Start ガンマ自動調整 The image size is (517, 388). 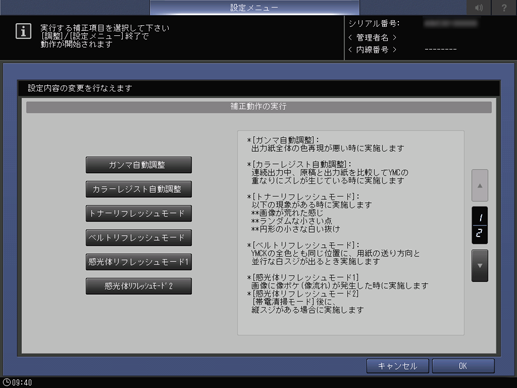(x=139, y=165)
